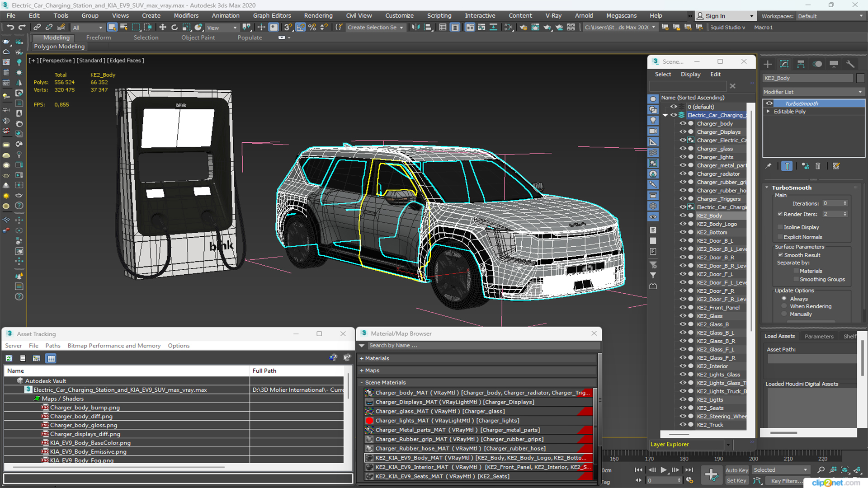Open the Modifiers menu
868x488 pixels.
point(186,15)
